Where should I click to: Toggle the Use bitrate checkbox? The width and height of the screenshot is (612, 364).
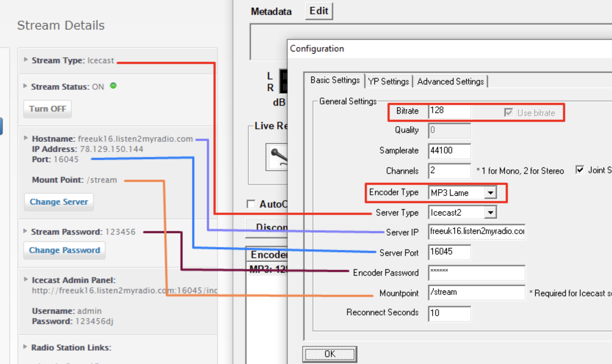click(508, 112)
